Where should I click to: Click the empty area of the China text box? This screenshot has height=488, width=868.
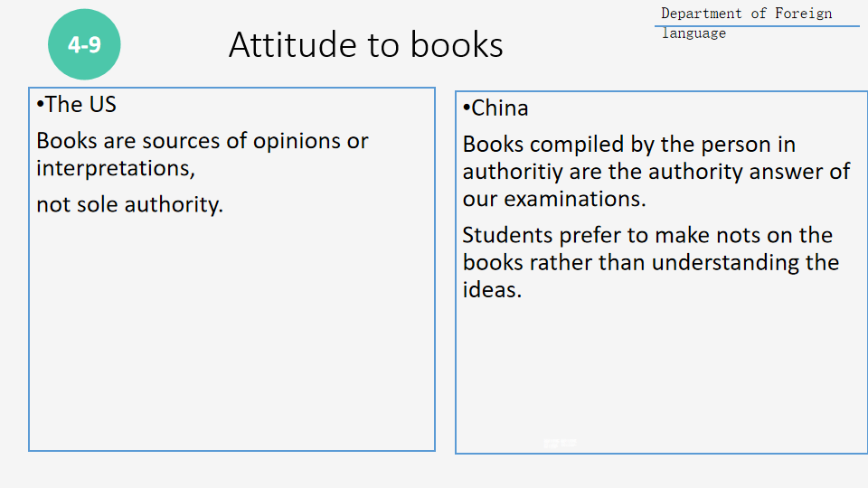click(x=658, y=371)
